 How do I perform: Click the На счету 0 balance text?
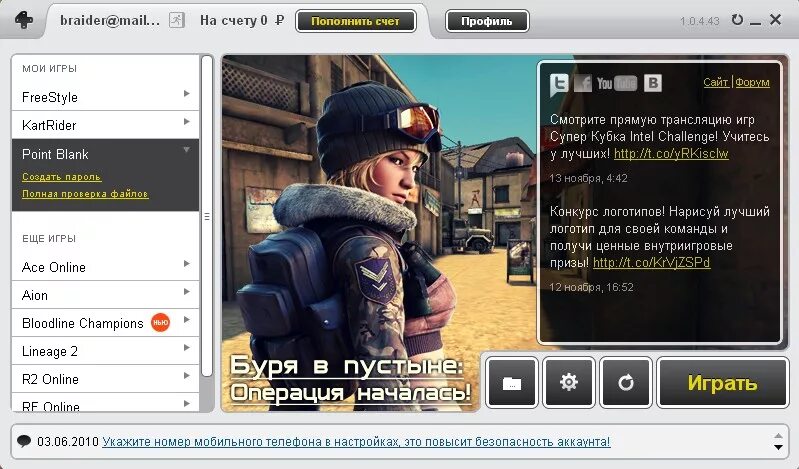[242, 20]
